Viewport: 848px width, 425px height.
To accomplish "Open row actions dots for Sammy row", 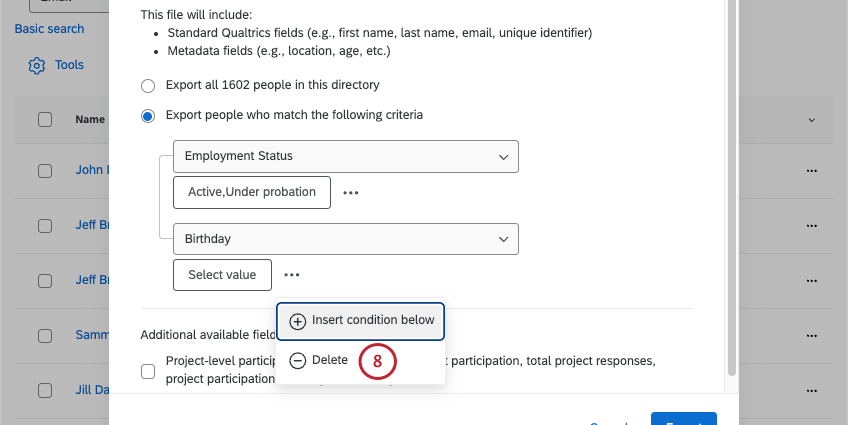I will tap(811, 335).
